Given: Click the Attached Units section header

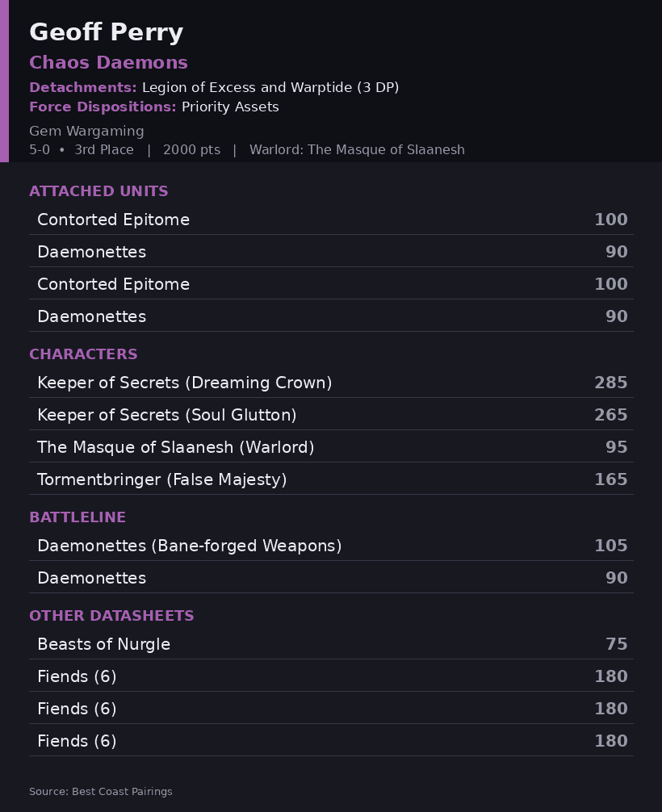Looking at the screenshot, I should [98, 191].
